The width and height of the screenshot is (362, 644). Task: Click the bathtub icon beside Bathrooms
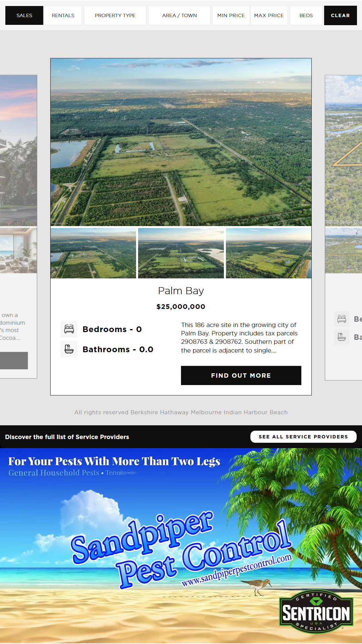[69, 349]
